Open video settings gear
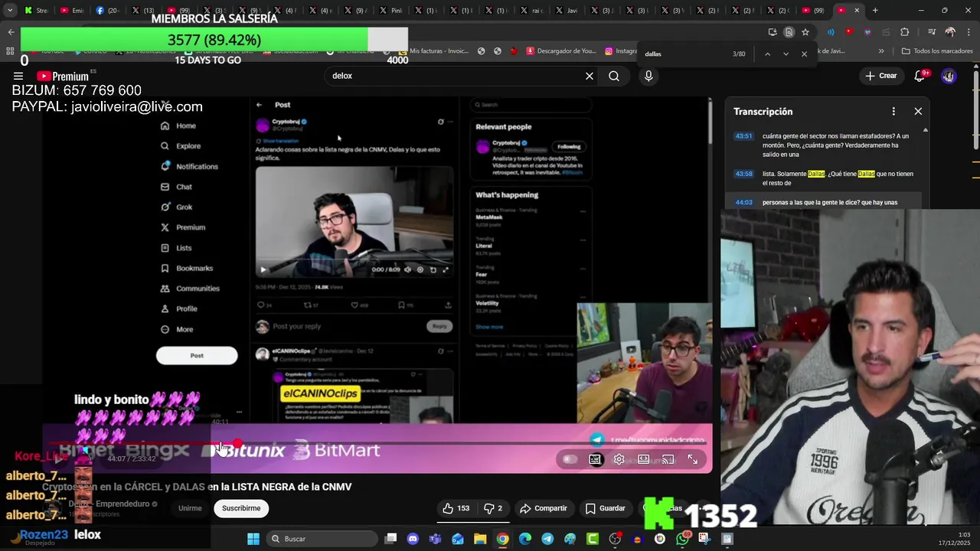The height and width of the screenshot is (551, 980). (x=619, y=459)
